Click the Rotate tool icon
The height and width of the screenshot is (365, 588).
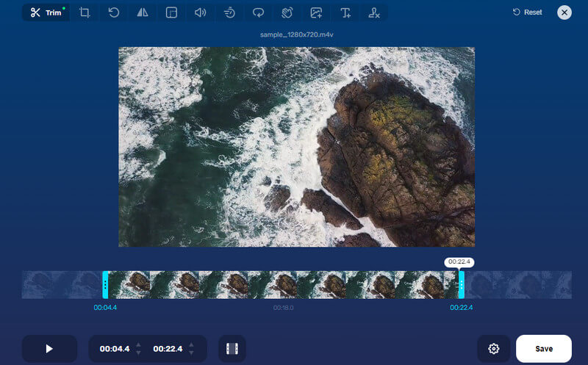(114, 12)
